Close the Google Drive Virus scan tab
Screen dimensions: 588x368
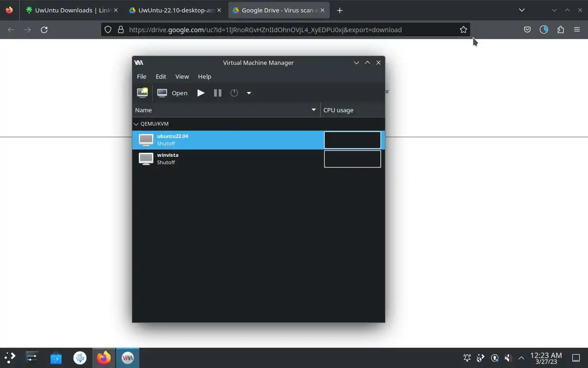click(322, 10)
